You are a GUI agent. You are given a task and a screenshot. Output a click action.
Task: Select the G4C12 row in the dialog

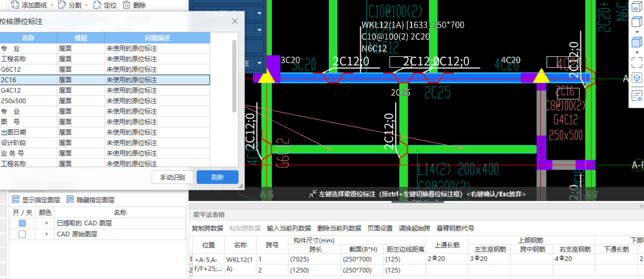tap(105, 90)
